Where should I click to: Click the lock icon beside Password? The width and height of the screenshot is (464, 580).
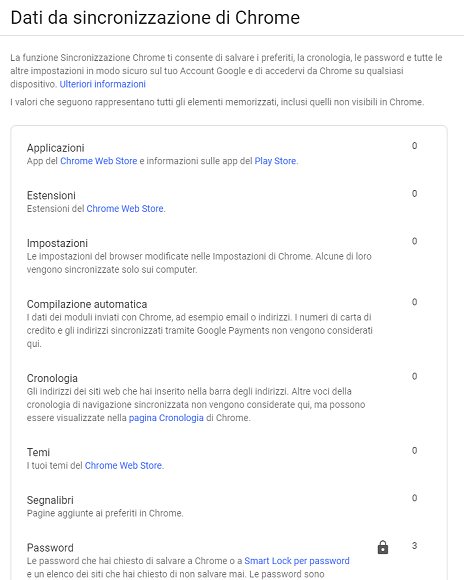click(x=383, y=547)
